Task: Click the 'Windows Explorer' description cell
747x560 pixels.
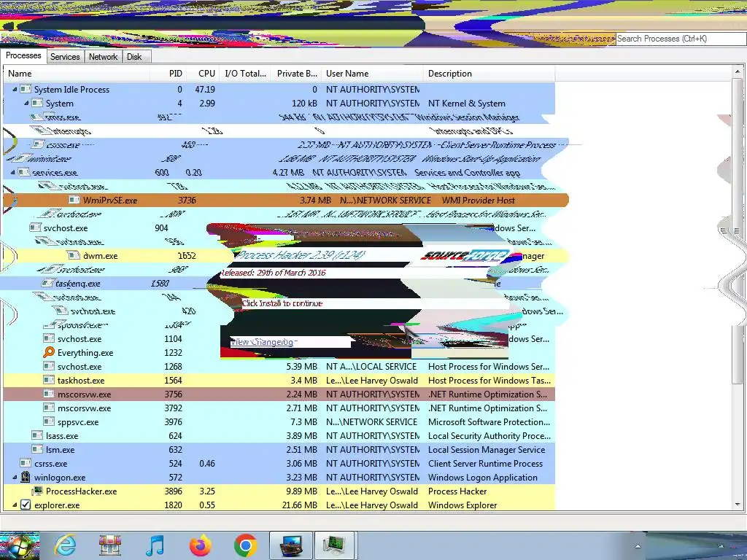Action: 462,505
